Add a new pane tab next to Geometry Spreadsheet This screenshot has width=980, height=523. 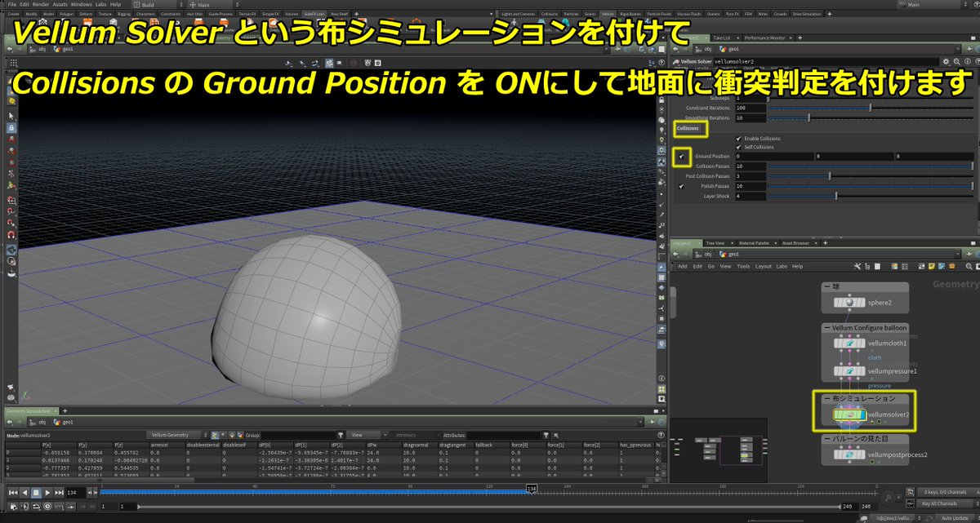[65, 412]
